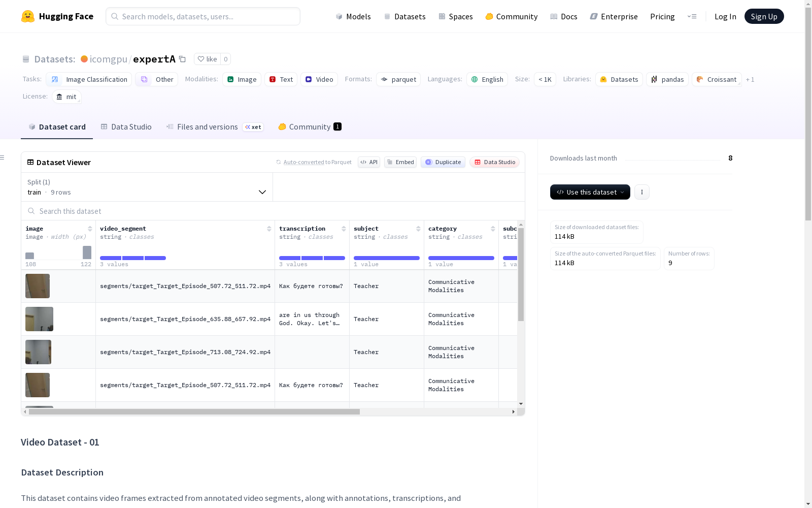The height and width of the screenshot is (508, 812).
Task: Sort by the image column
Action: pos(90,229)
